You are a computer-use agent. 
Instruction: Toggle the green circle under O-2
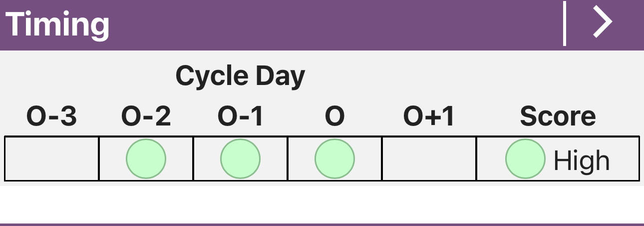[x=146, y=159]
